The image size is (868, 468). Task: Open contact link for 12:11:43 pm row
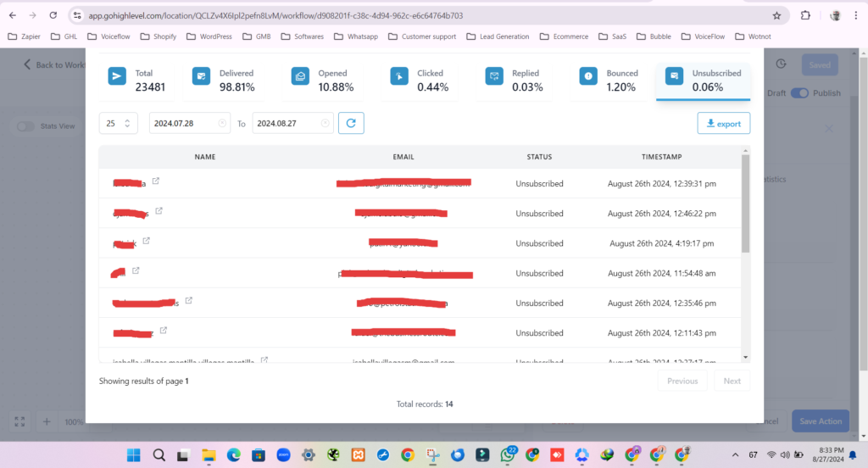click(x=164, y=330)
